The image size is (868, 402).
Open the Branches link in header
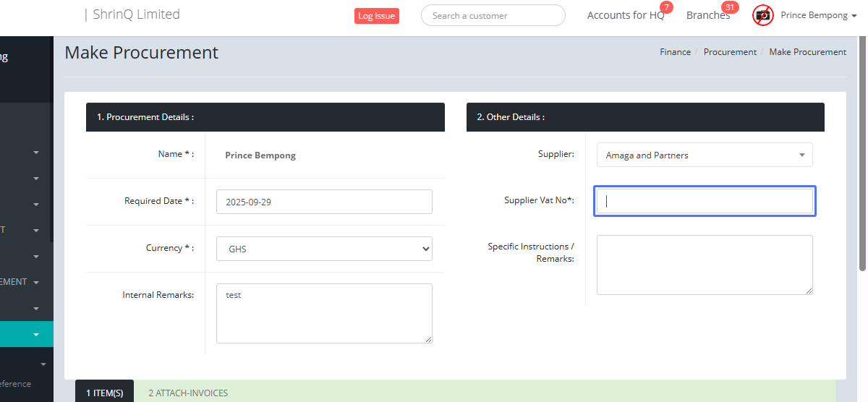coord(707,15)
